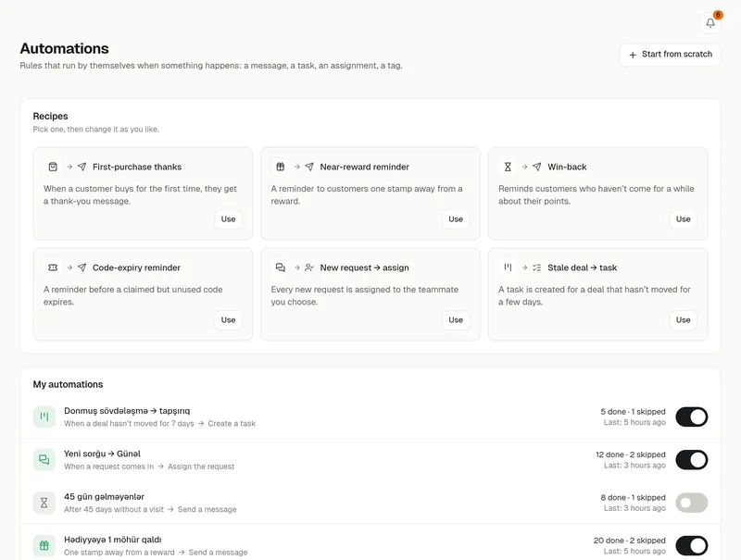This screenshot has width=741, height=560.
Task: Click '8 done · 1 skipped' stats
Action: 633,498
